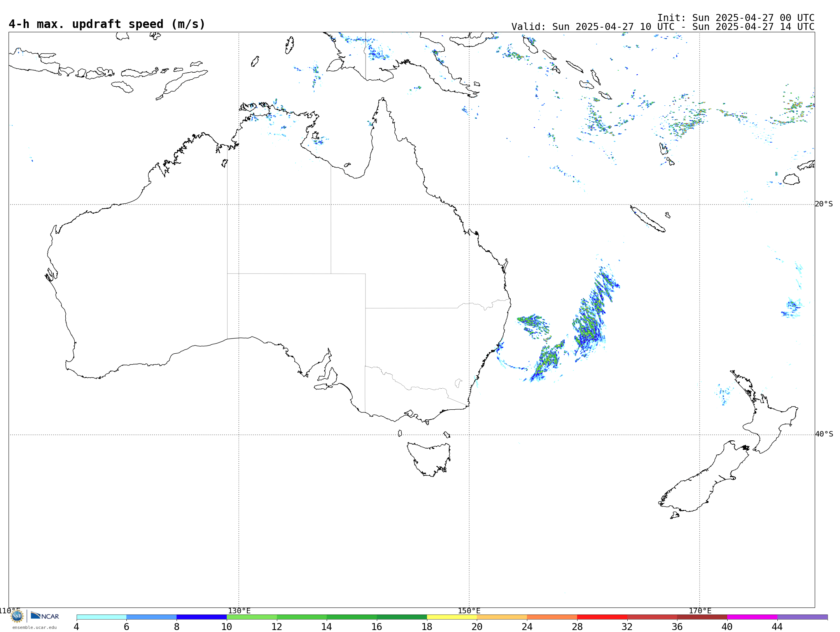Click the colorbar tick label '12'
Image resolution: width=840 pixels, height=632 pixels.
point(277,627)
